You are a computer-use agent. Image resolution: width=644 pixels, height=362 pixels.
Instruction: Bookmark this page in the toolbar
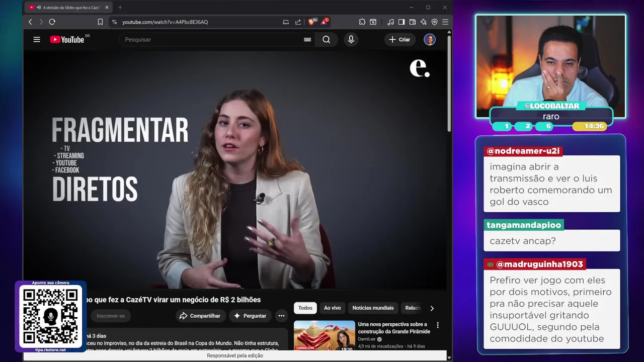click(x=100, y=22)
